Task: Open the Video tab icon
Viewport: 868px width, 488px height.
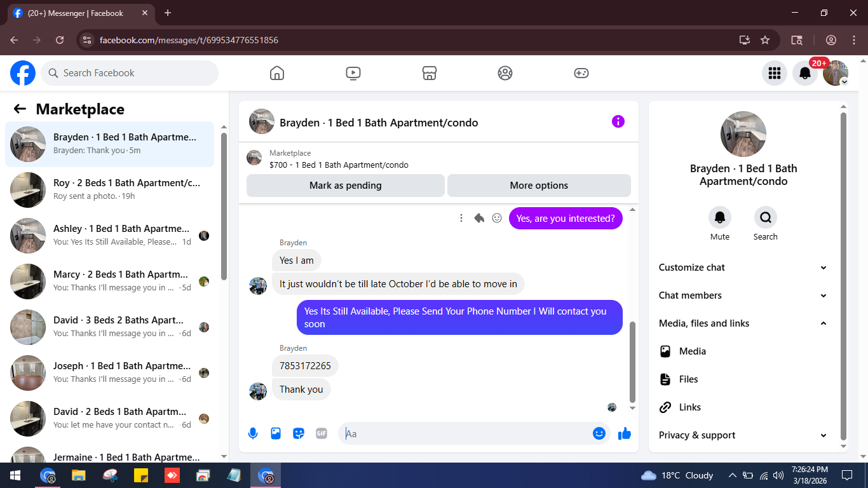Action: point(353,73)
